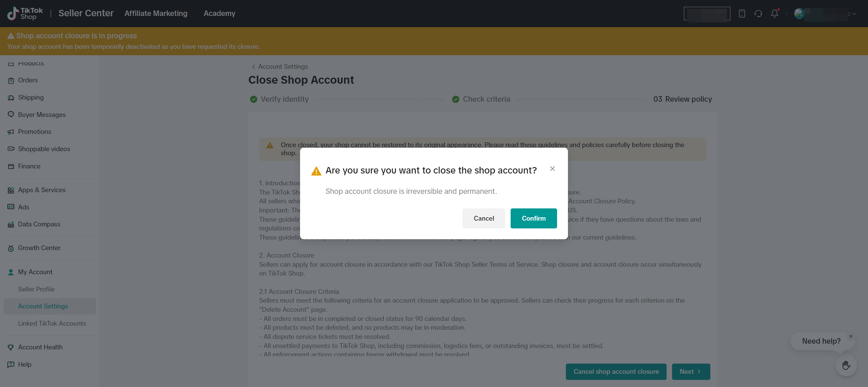Image resolution: width=868 pixels, height=387 pixels.
Task: Open the Academy tab
Action: 219,14
